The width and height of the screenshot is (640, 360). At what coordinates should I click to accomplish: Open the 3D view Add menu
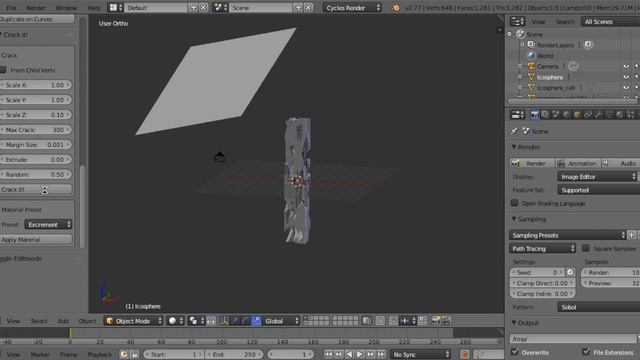[63, 321]
